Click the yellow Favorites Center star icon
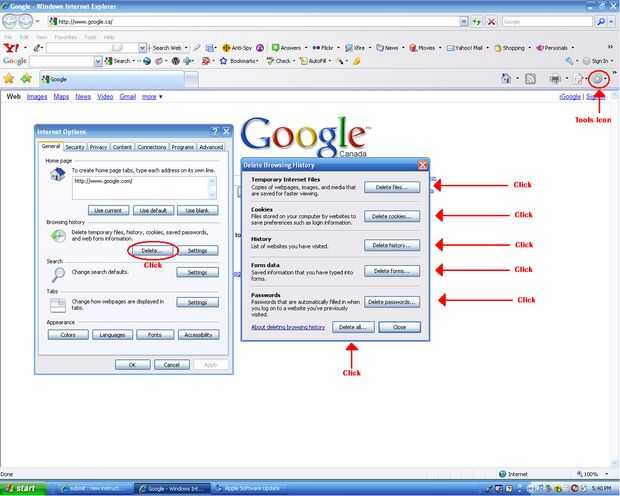620x496 pixels. [x=9, y=78]
